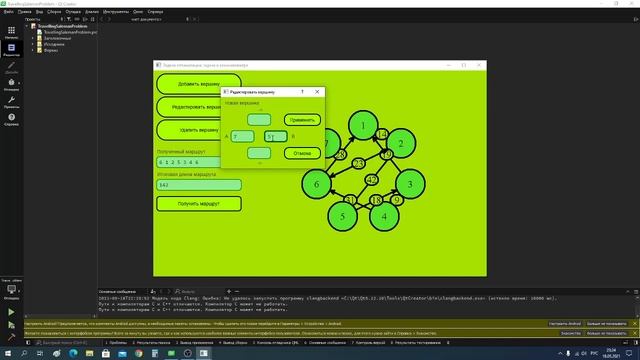This screenshot has height=360, width=640.
Task: Open Windows search on the taskbar
Action: pos(24,353)
